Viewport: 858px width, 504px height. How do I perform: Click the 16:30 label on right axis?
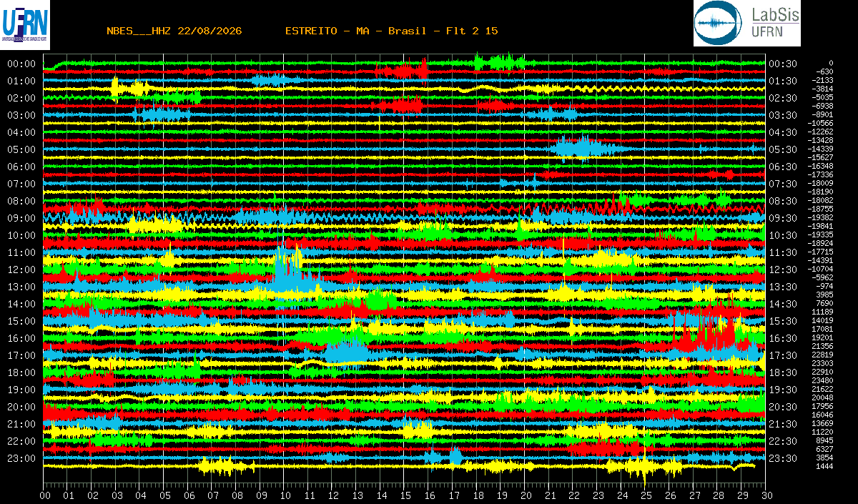pyautogui.click(x=783, y=338)
